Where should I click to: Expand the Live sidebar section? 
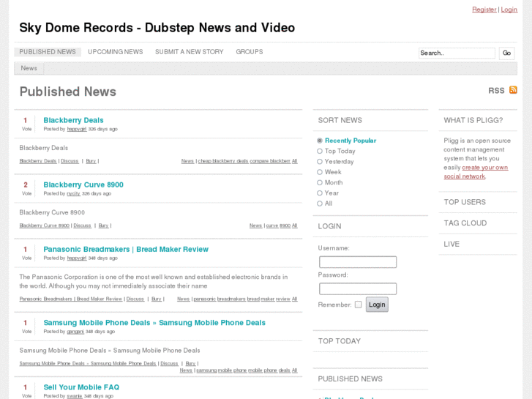tap(452, 244)
